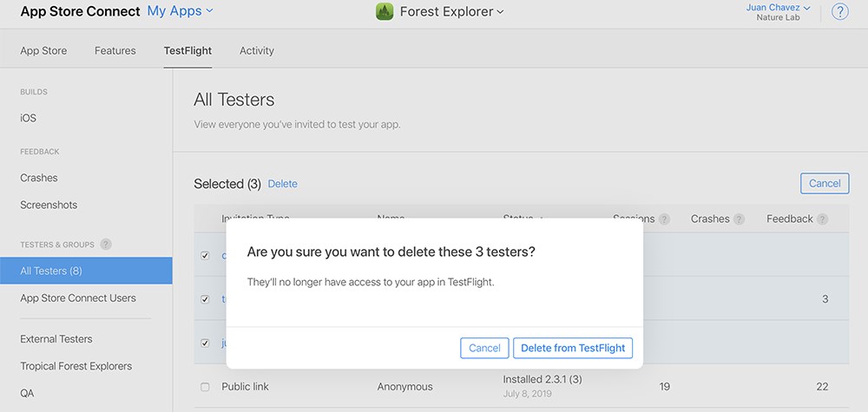This screenshot has height=412, width=868.
Task: Click the Sessions column help icon
Action: pos(664,219)
